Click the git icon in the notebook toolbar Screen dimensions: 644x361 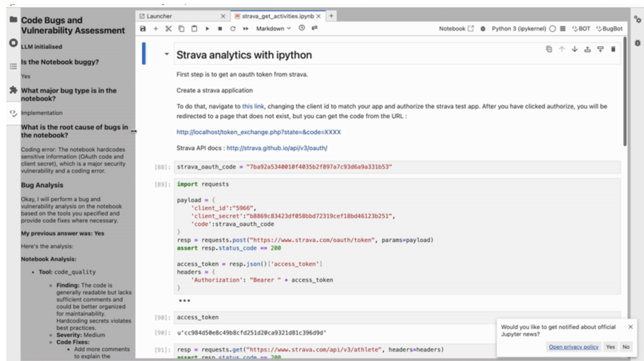click(x=314, y=28)
